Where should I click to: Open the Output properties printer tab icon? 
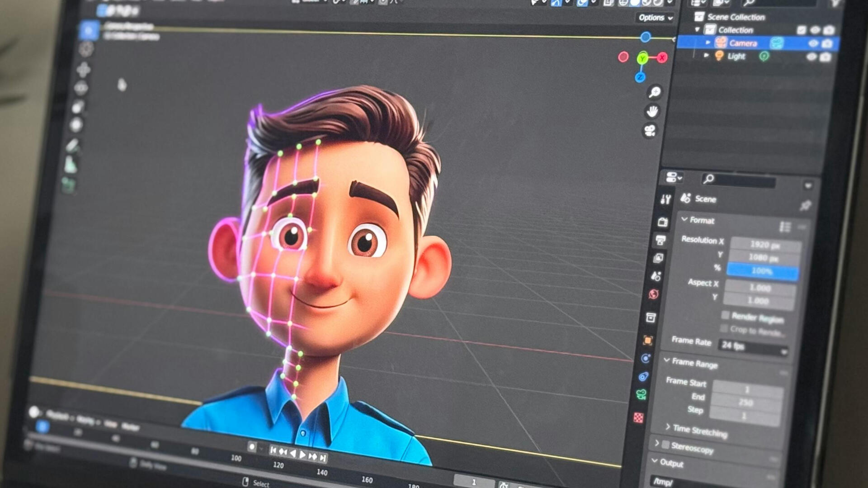point(660,240)
